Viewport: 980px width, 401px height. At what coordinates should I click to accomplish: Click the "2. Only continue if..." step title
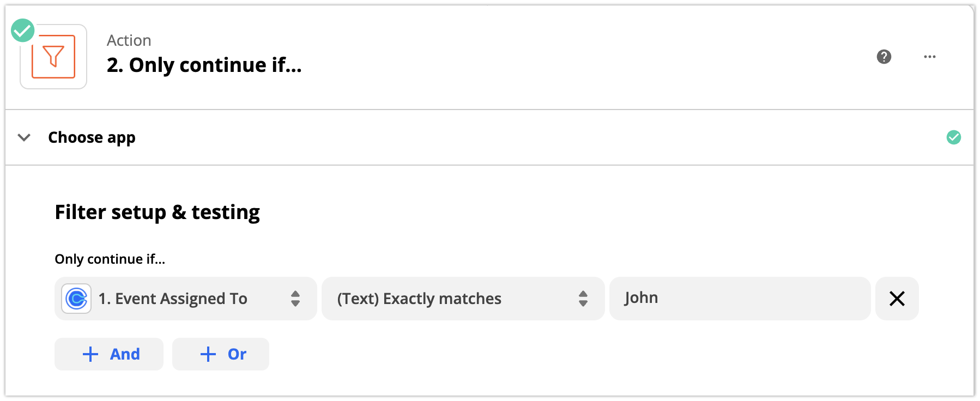click(x=204, y=65)
